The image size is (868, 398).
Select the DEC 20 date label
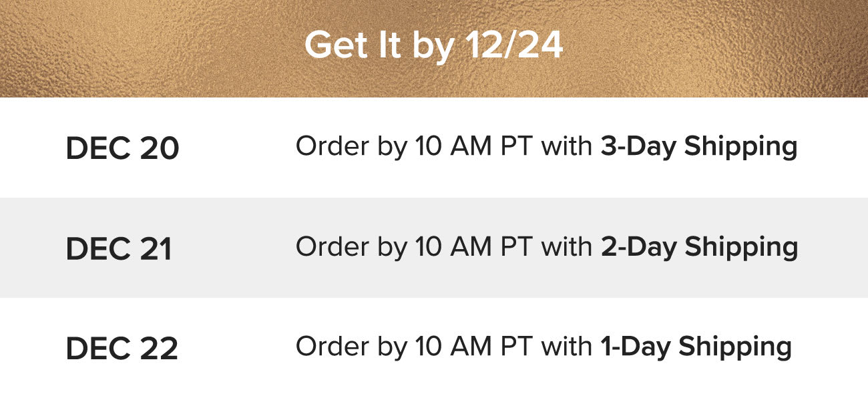[122, 149]
